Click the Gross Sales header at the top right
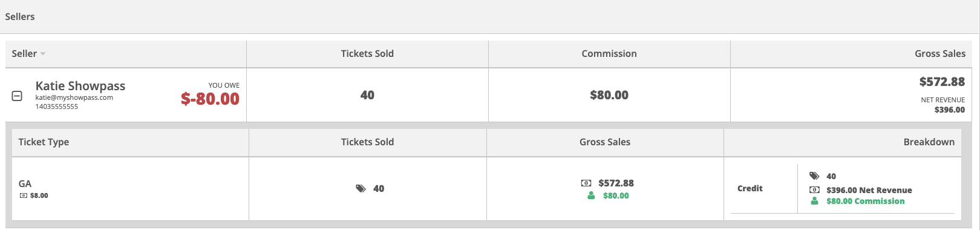The width and height of the screenshot is (980, 230). coord(940,54)
